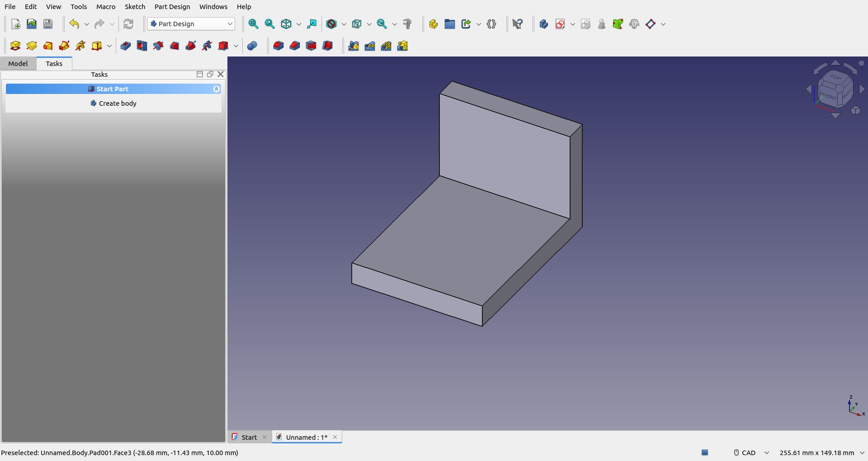868x461 pixels.
Task: Select the Thickness tool
Action: pyautogui.click(x=327, y=46)
